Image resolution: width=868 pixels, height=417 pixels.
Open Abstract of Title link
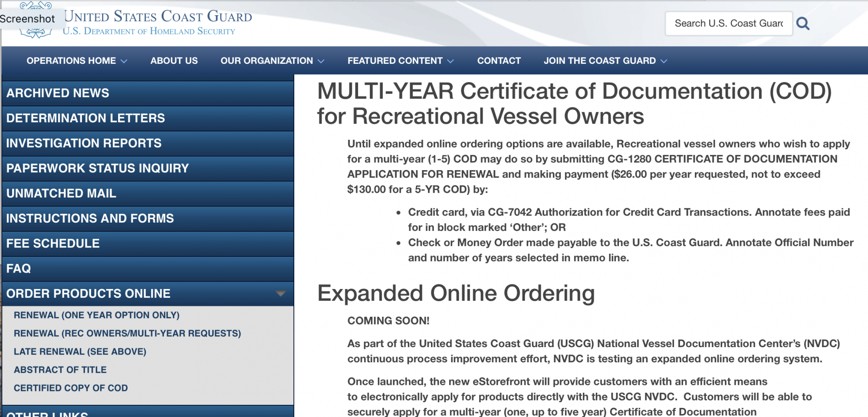click(60, 370)
